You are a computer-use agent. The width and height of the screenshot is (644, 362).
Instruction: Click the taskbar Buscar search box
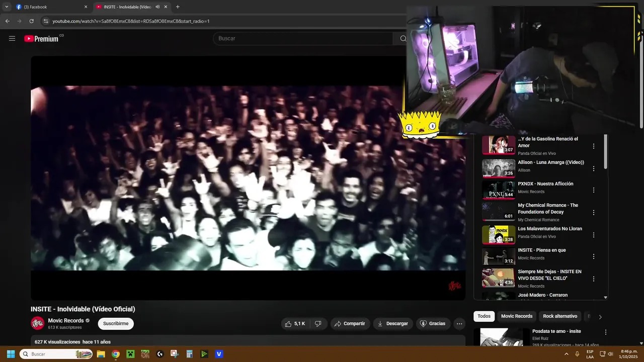(56, 354)
